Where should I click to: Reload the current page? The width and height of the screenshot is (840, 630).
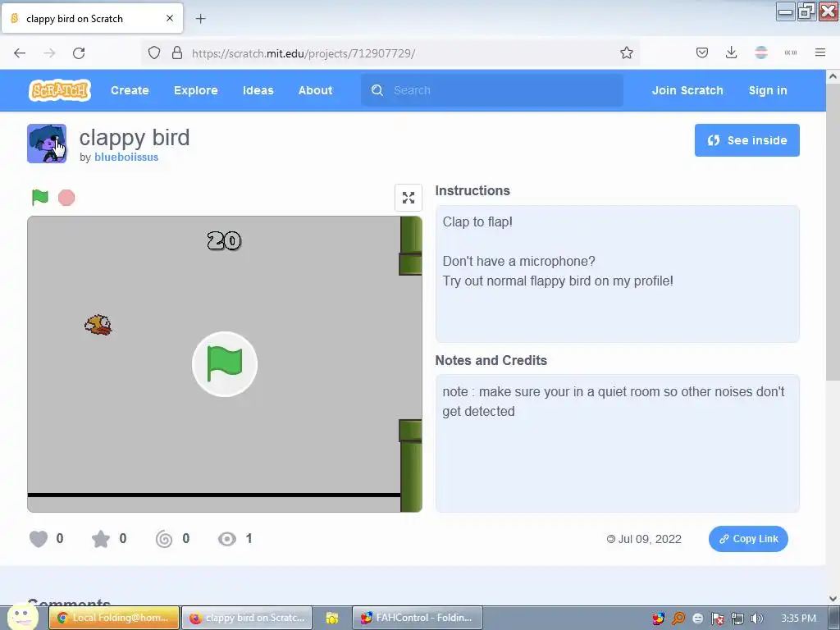79,52
